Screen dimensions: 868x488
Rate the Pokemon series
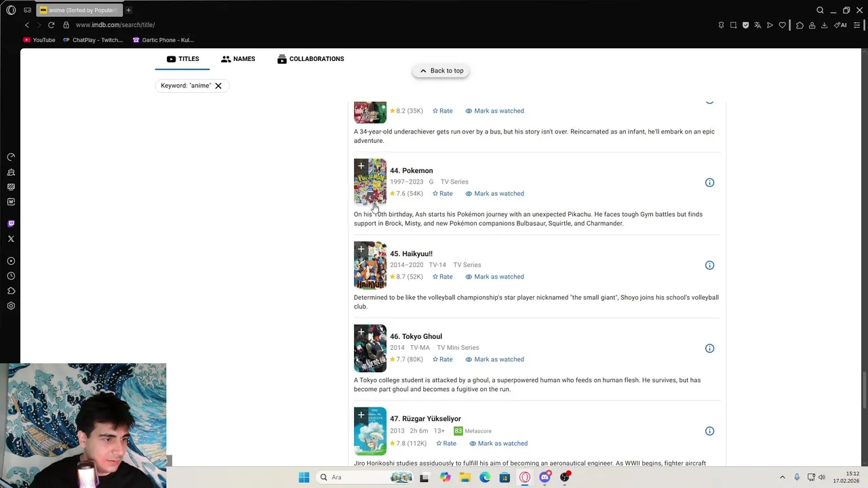(443, 194)
